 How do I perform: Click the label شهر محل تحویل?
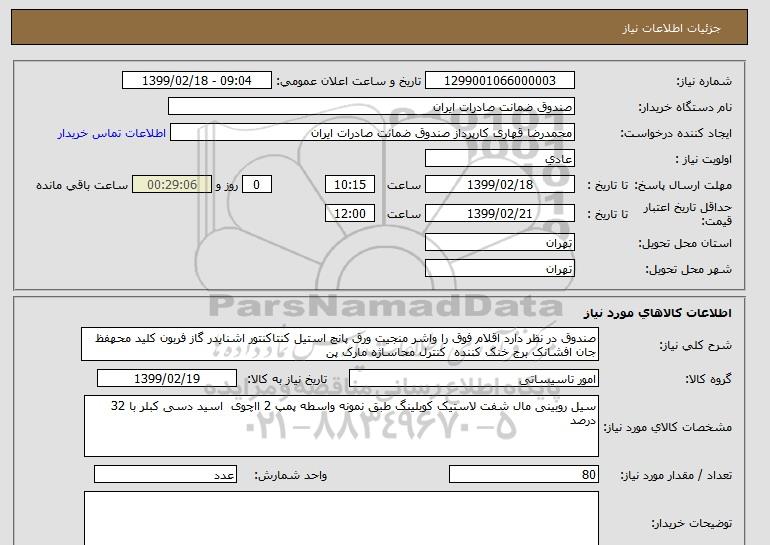(x=688, y=269)
